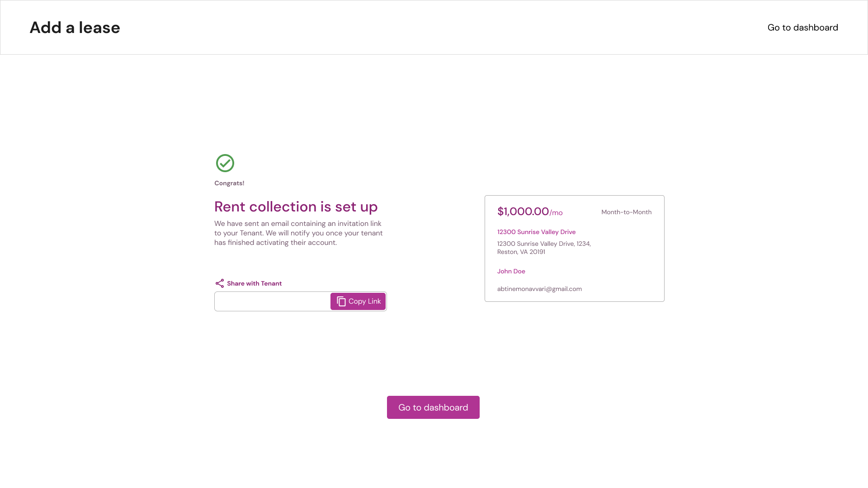Select the John Doe tenant name
Screen dimensions: 868x488
pos(511,271)
